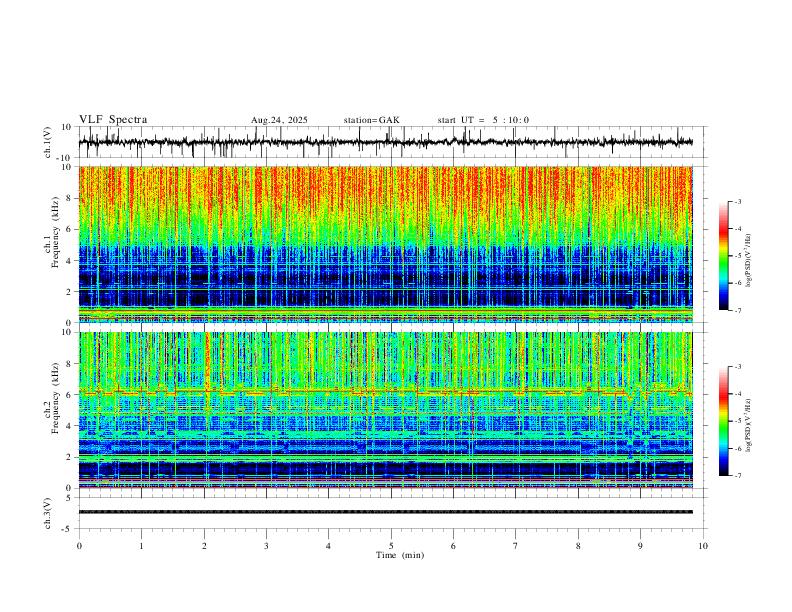This screenshot has height=612, width=792.
Task: Click inside the ch.1 spectrogram panel
Action: click(385, 244)
